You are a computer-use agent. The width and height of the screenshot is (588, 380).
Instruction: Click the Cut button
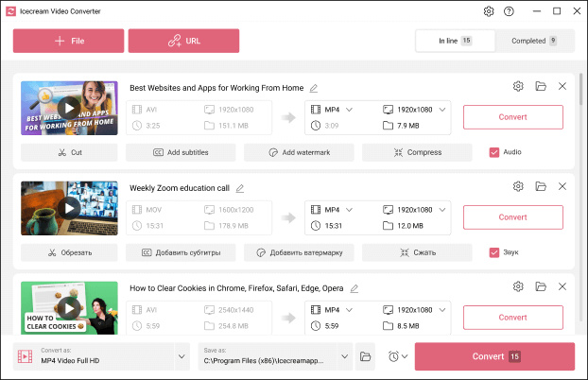pos(69,152)
